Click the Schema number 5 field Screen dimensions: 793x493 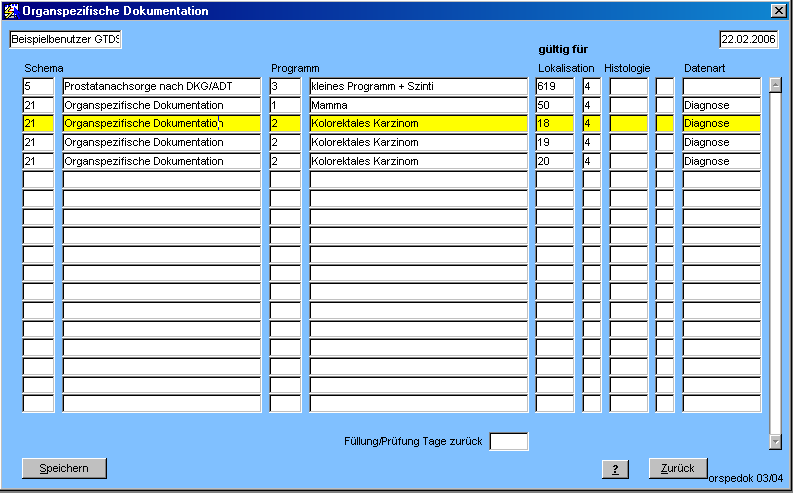pyautogui.click(x=38, y=87)
